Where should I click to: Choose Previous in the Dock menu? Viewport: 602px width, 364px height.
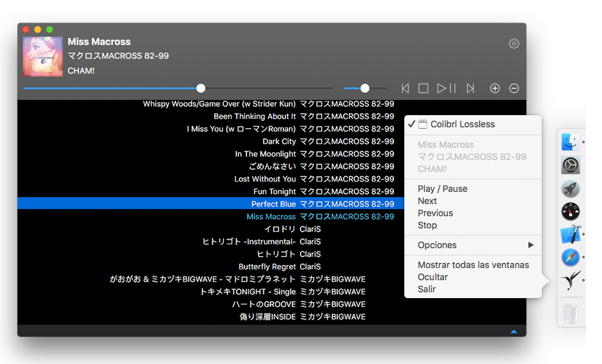473,213
